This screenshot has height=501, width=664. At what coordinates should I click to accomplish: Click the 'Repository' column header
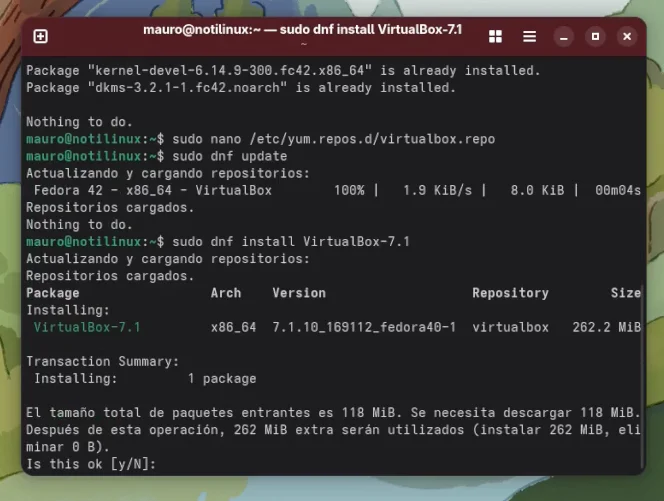pos(510,293)
